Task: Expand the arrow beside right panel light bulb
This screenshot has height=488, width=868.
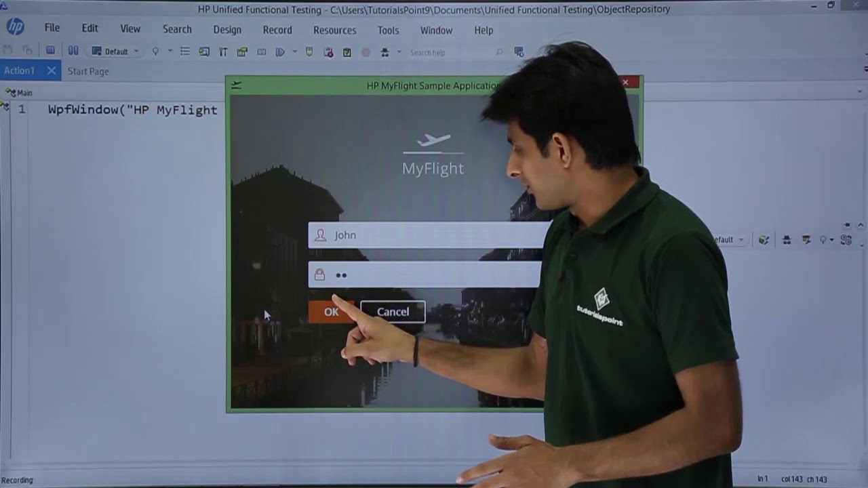Action: tap(832, 240)
